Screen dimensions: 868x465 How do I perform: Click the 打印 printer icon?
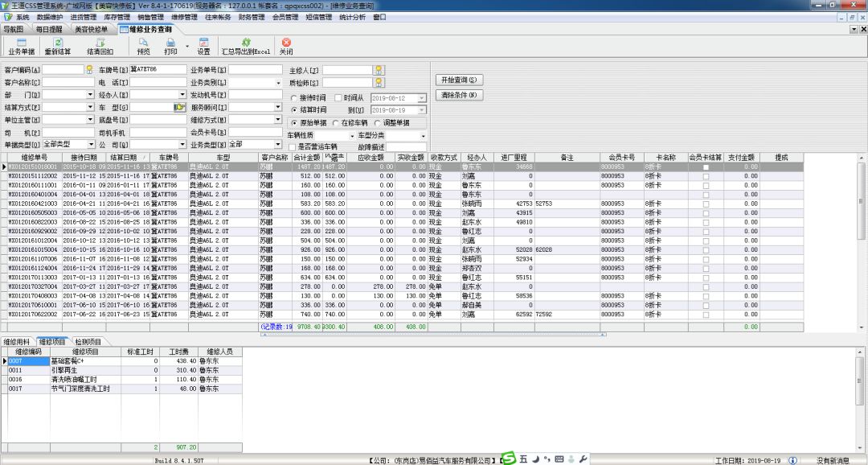pyautogui.click(x=170, y=43)
